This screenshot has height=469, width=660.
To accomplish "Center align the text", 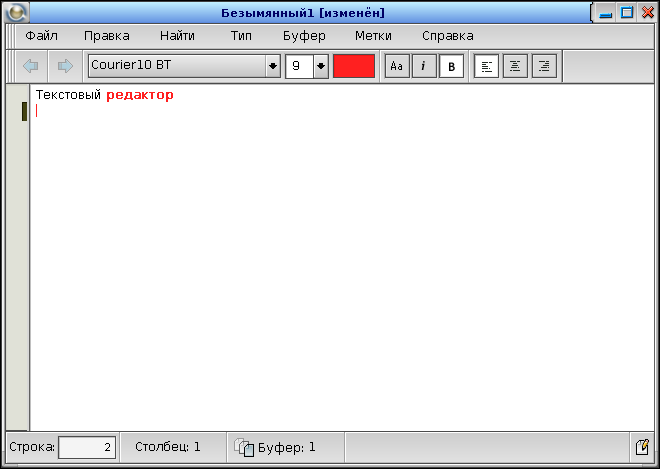I will 515,66.
